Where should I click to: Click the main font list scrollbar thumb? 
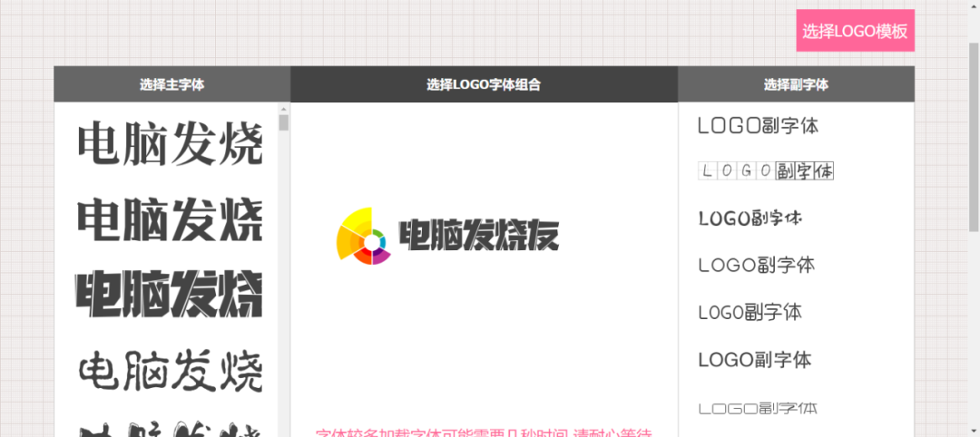click(284, 122)
